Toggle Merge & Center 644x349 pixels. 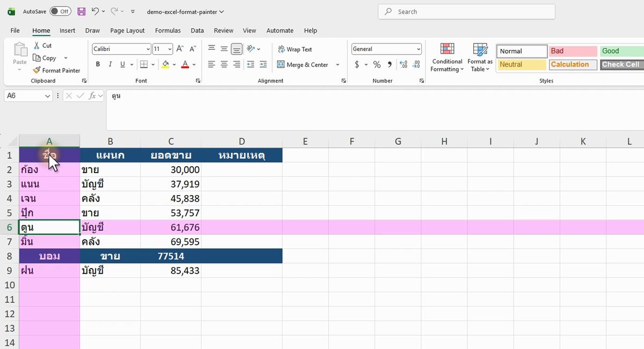click(x=303, y=64)
